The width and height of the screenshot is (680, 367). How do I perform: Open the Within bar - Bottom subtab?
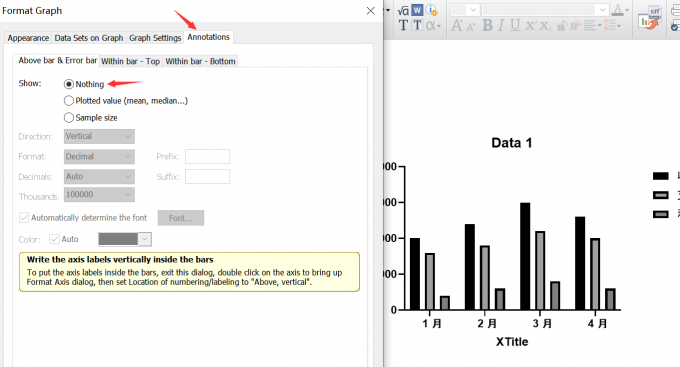click(200, 62)
